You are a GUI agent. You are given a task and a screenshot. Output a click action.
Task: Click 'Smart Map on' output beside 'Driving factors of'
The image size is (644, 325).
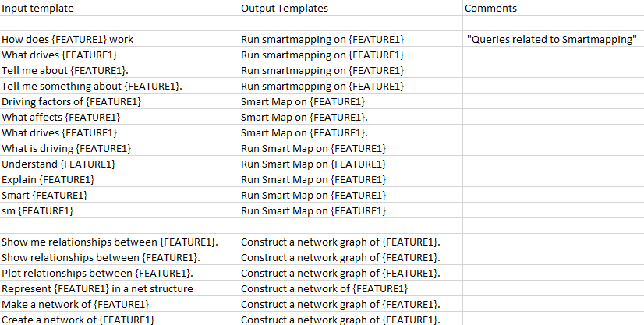(351, 101)
